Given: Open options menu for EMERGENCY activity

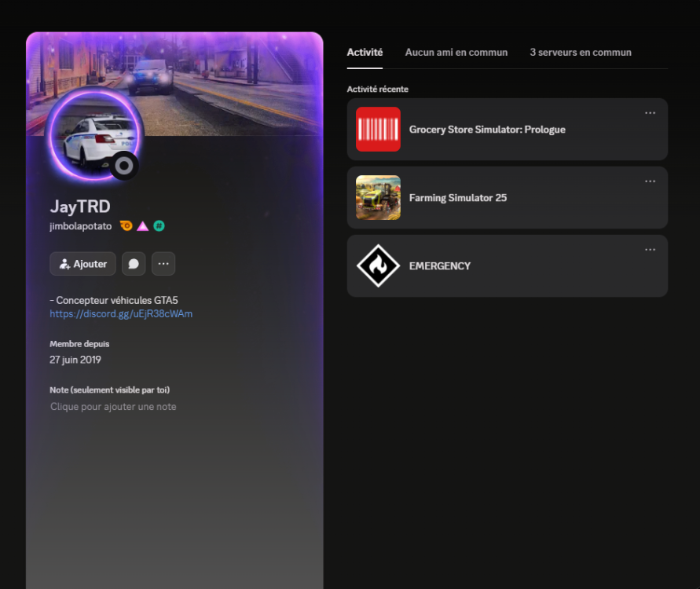Looking at the screenshot, I should click(x=650, y=250).
